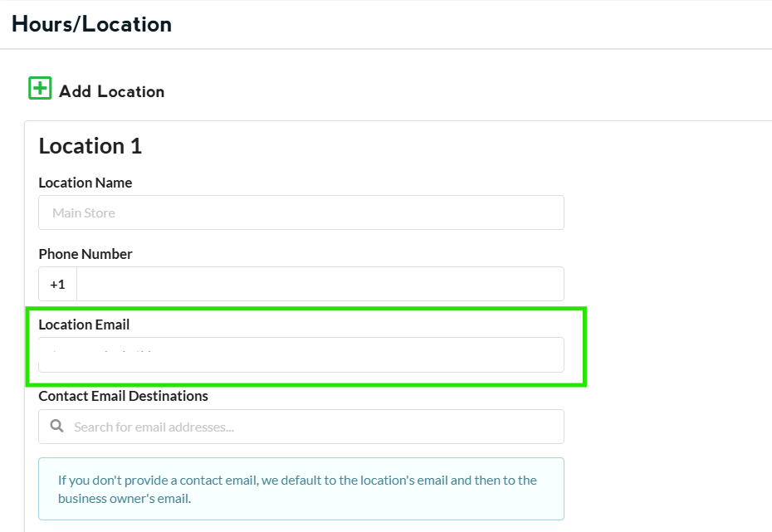Click the blue contact email info notice

coord(300,489)
